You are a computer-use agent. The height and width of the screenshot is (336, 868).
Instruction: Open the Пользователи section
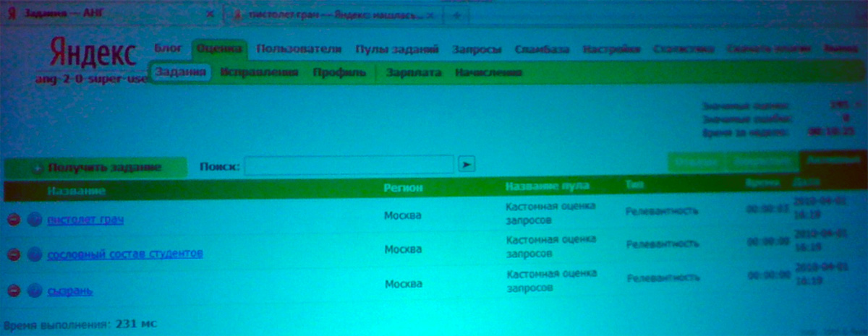(x=298, y=49)
